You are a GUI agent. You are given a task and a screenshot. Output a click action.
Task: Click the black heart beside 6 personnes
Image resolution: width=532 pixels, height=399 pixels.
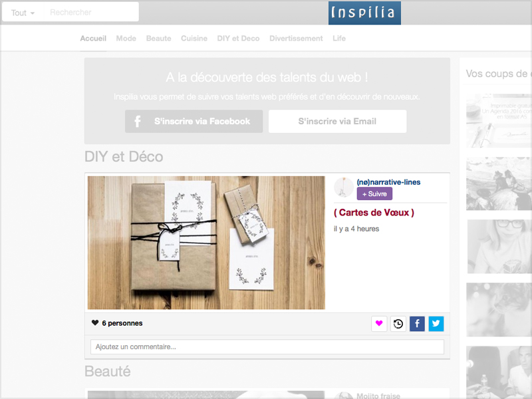(x=95, y=323)
